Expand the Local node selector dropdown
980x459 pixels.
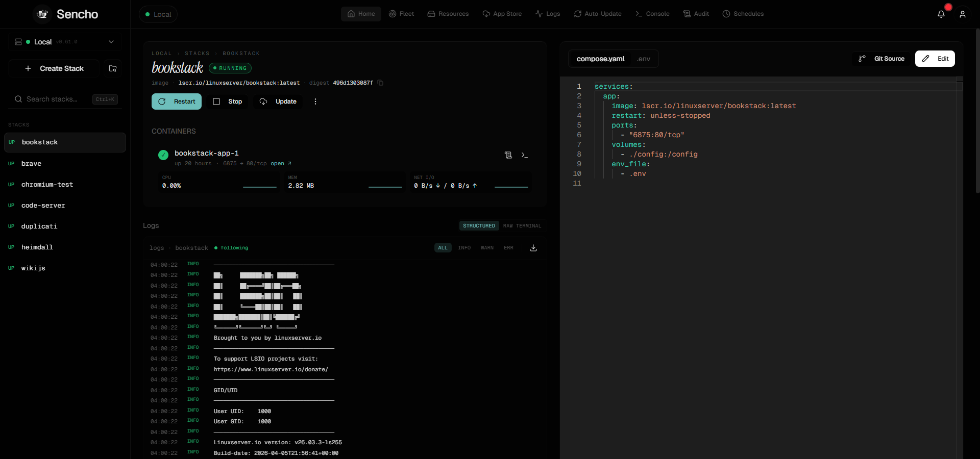coord(65,42)
